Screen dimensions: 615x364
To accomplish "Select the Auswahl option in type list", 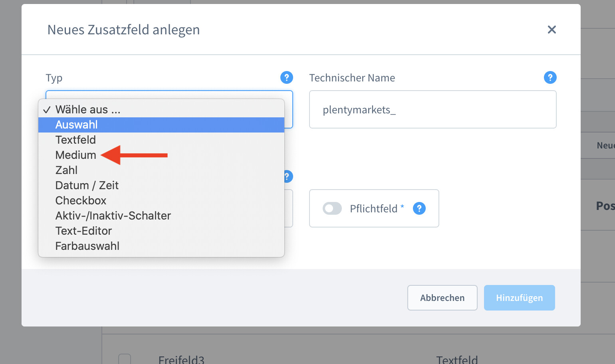I will point(77,125).
